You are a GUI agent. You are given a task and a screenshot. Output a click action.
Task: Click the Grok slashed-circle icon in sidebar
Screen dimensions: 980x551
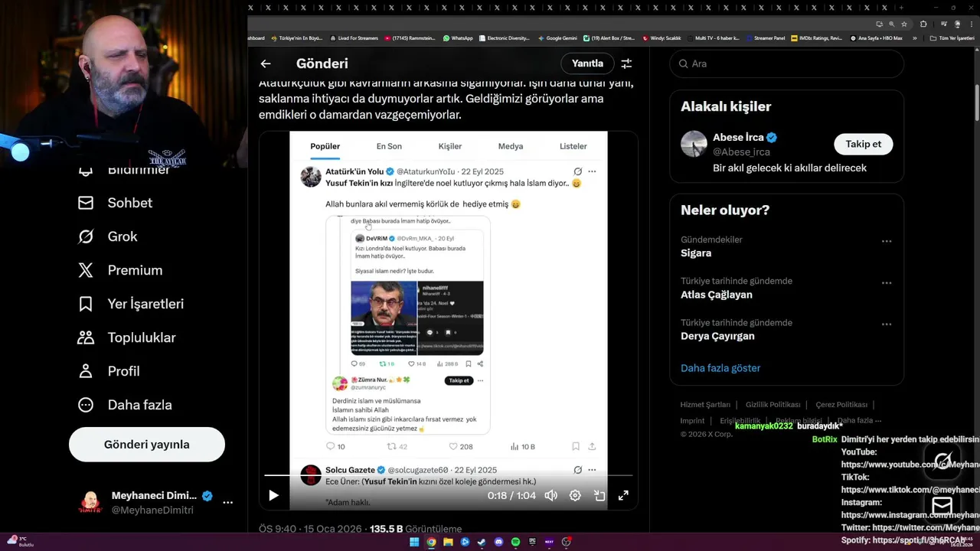click(86, 236)
